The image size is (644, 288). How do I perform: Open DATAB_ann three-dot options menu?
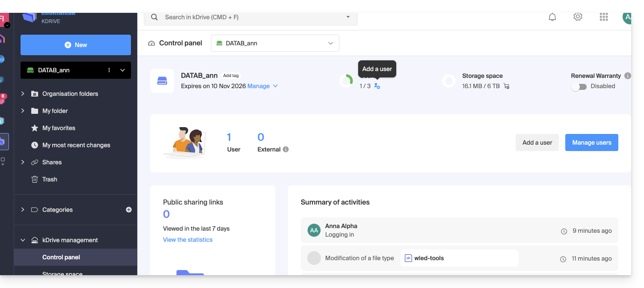point(109,70)
